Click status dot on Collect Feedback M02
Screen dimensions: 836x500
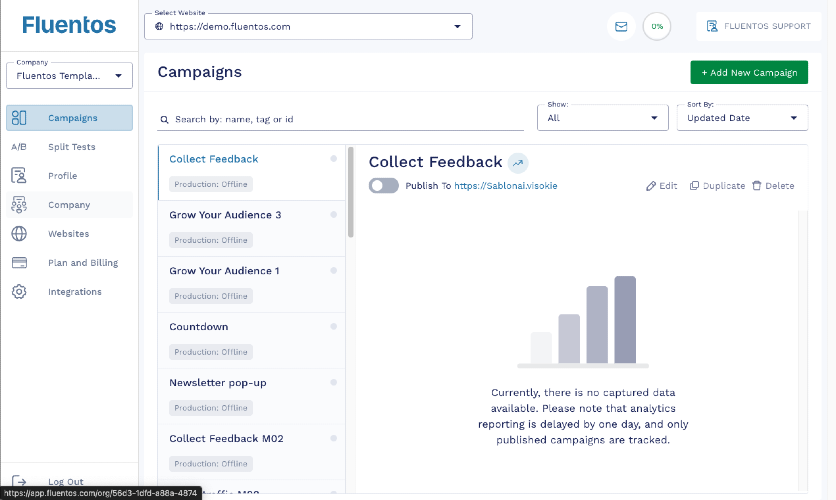[333, 438]
